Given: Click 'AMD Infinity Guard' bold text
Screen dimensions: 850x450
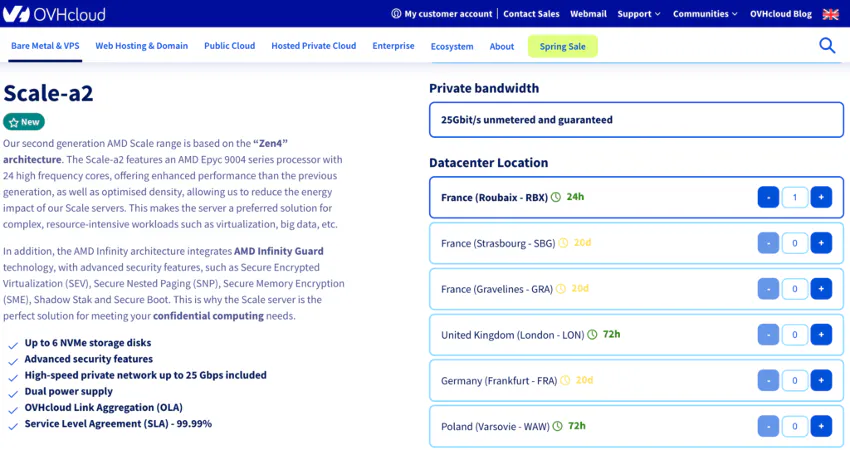Looking at the screenshot, I should 279,251.
